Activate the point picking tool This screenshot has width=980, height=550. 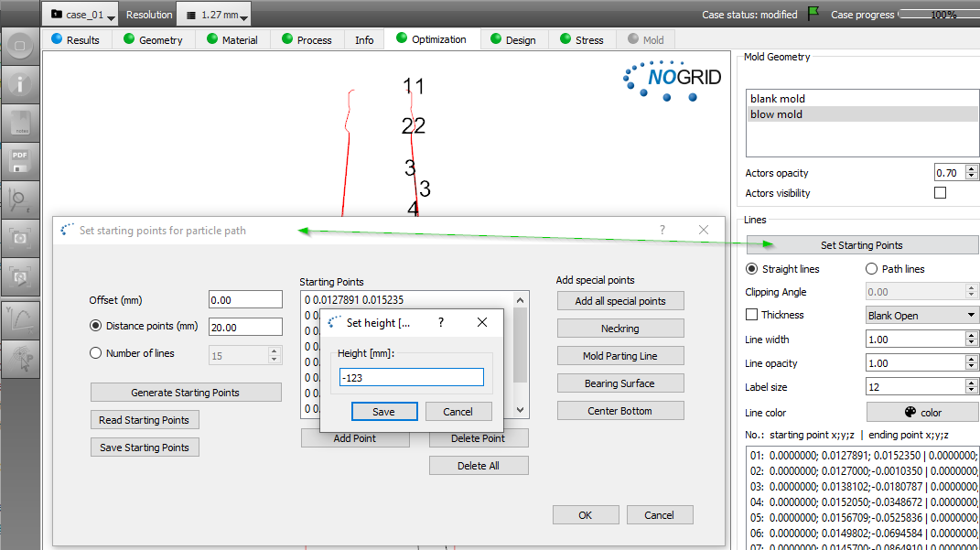pos(20,359)
